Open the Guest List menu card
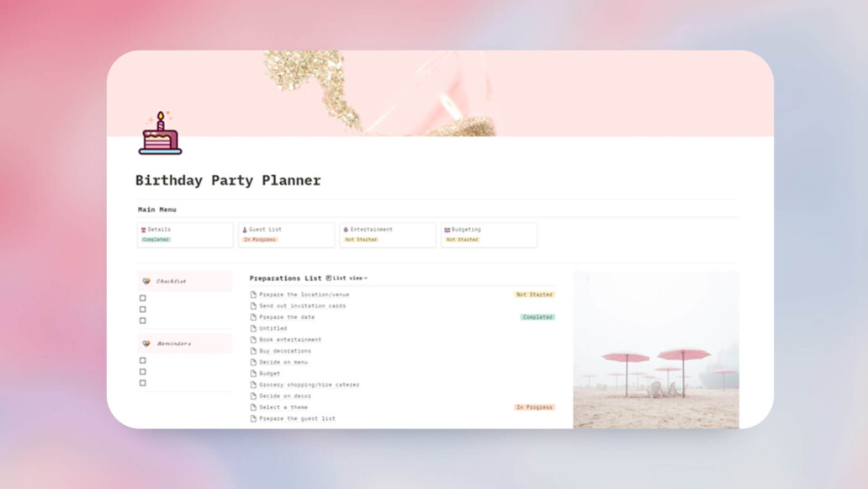The image size is (868, 489). (286, 235)
